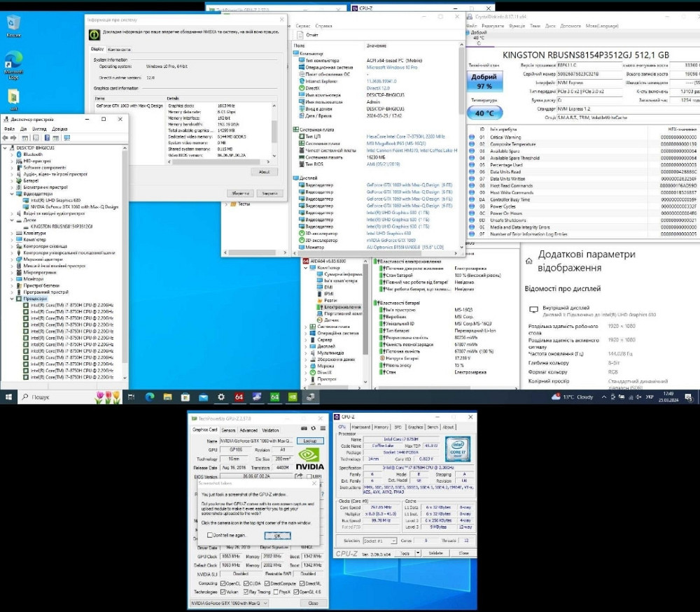Open the Mainboard tab in CPU-Z

coord(360,427)
